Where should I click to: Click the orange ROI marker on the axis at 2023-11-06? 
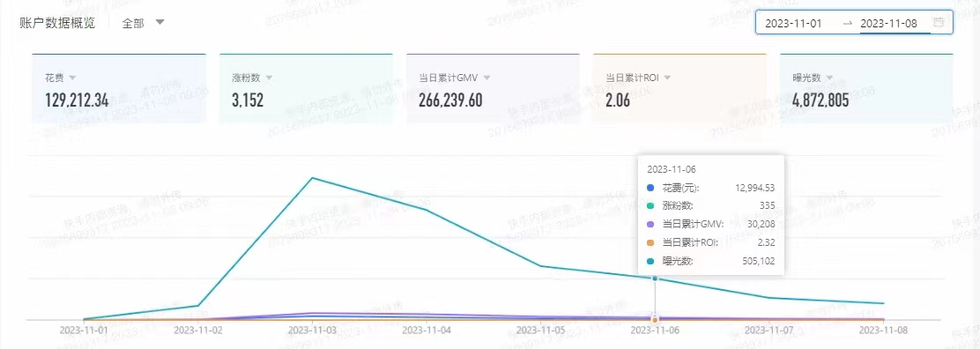[x=655, y=320]
